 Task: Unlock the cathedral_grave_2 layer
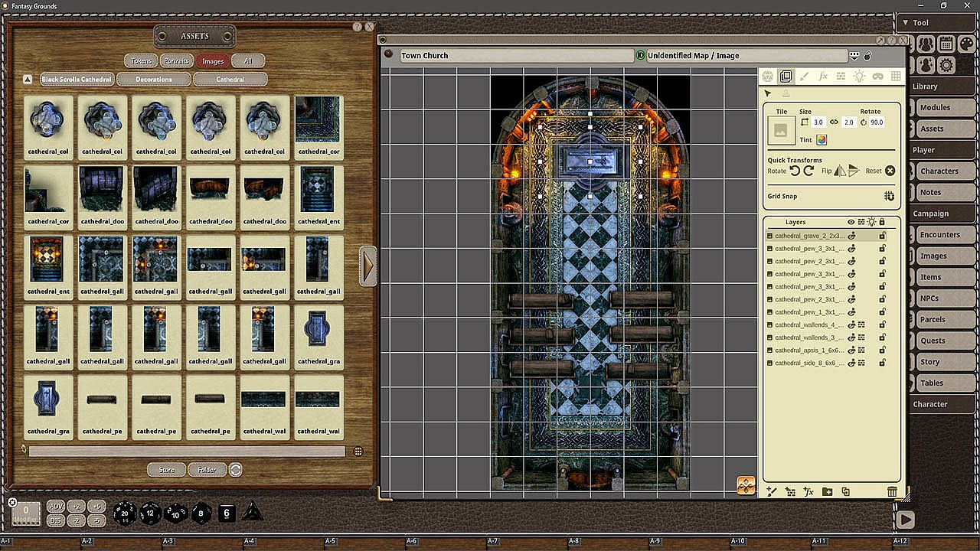coord(882,236)
